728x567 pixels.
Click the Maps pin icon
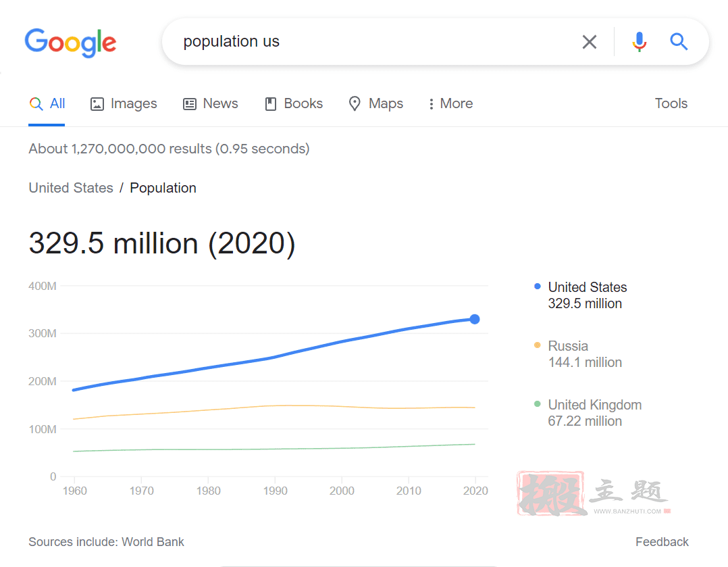pos(355,104)
